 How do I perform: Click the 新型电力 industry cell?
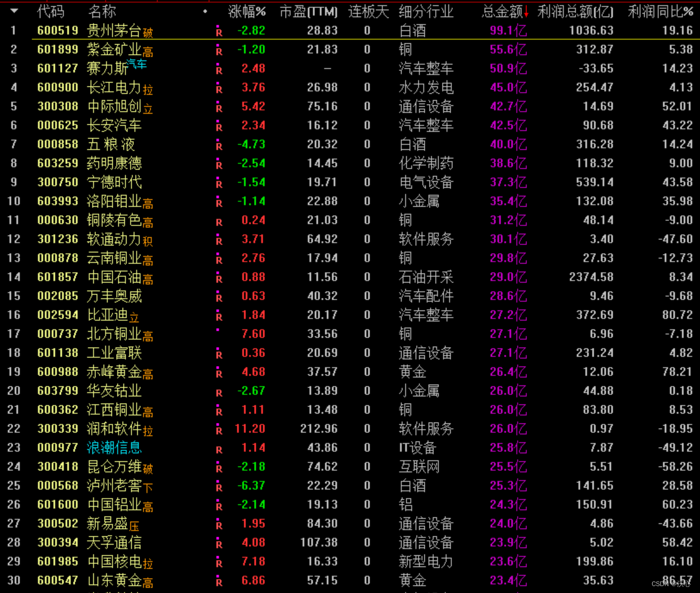[x=426, y=561]
